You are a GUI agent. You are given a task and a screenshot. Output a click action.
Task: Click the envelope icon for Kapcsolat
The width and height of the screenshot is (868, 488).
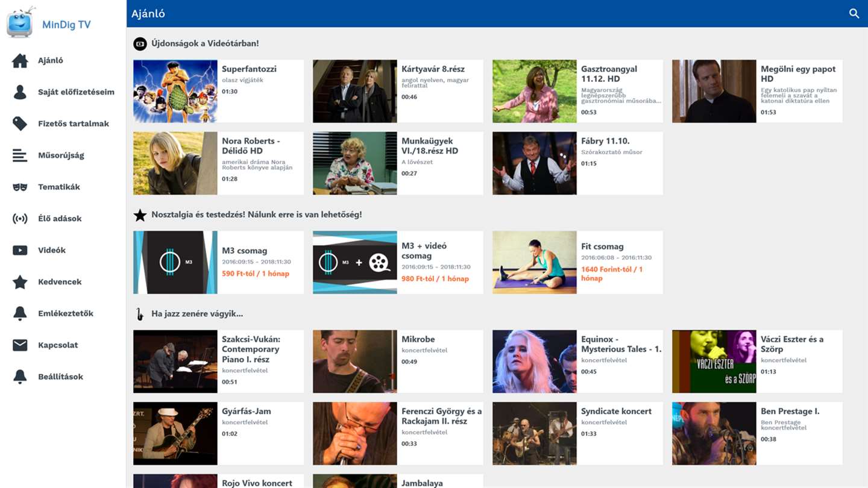click(20, 345)
